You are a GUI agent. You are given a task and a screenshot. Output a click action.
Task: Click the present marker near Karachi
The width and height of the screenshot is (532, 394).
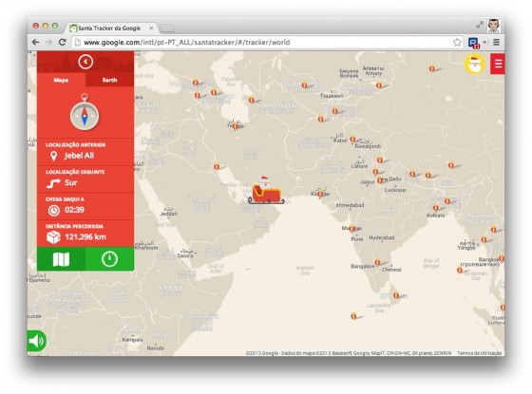[x=320, y=194]
